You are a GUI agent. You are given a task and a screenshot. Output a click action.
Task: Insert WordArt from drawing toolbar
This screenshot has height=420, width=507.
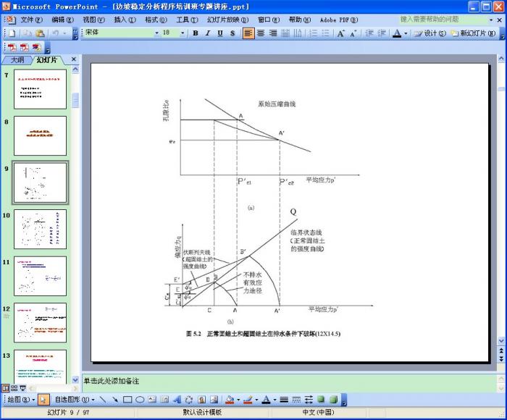177,399
